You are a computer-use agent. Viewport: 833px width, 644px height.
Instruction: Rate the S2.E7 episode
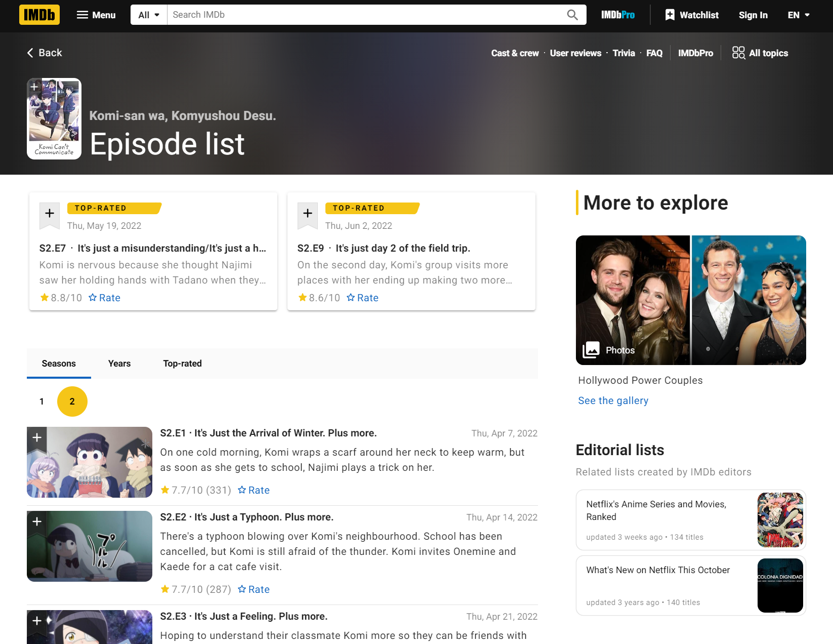(104, 298)
